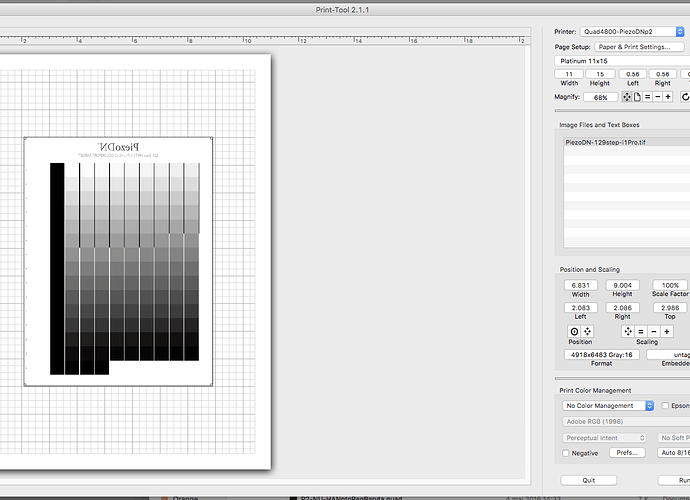Enable the Negative checkbox
690x500 pixels.
click(x=566, y=453)
